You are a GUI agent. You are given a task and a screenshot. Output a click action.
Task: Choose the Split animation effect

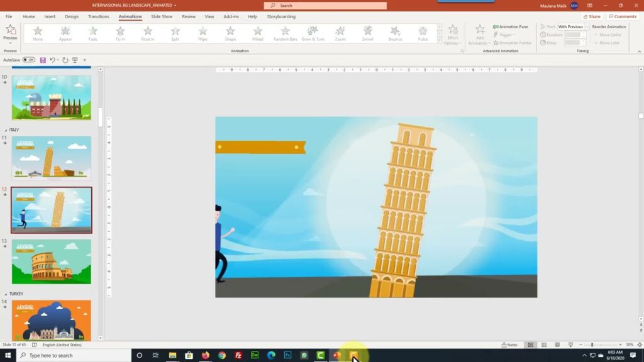tap(175, 34)
